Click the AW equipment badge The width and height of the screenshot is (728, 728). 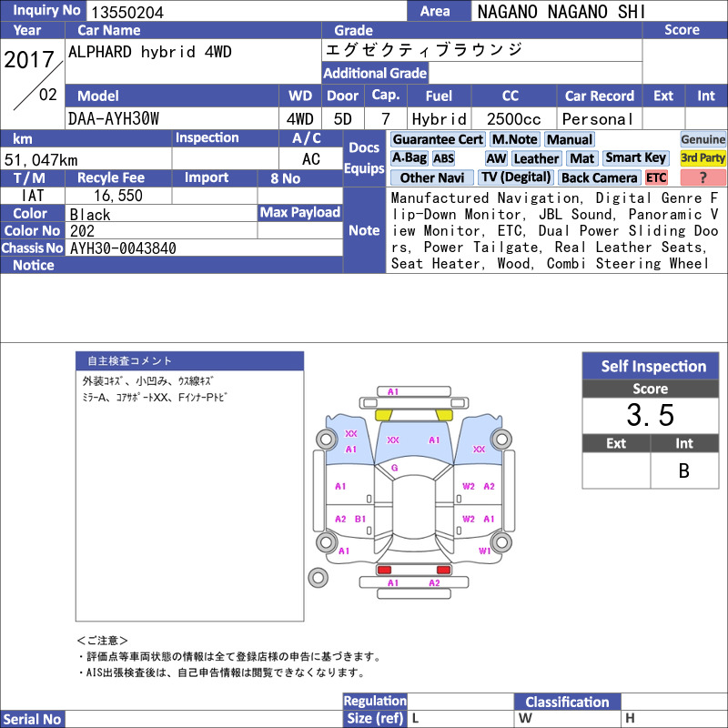[496, 157]
